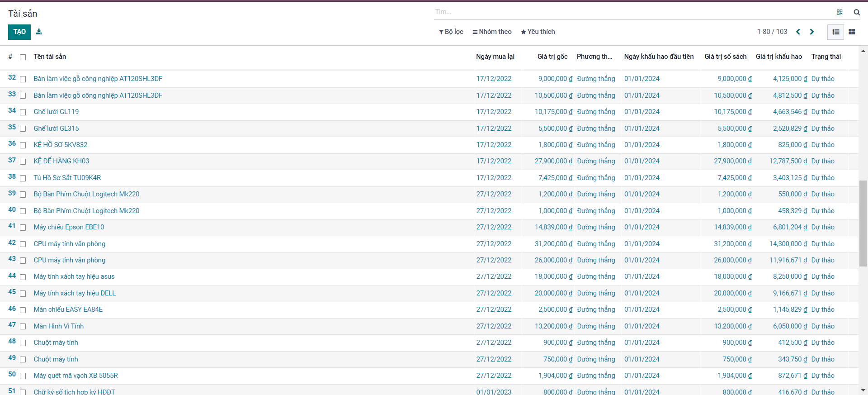
Task: Sort by Ngày mua lại column header
Action: [x=495, y=57]
